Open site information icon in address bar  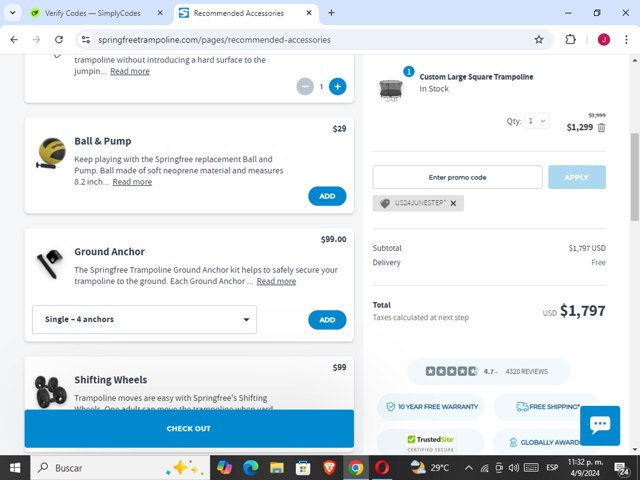click(86, 40)
